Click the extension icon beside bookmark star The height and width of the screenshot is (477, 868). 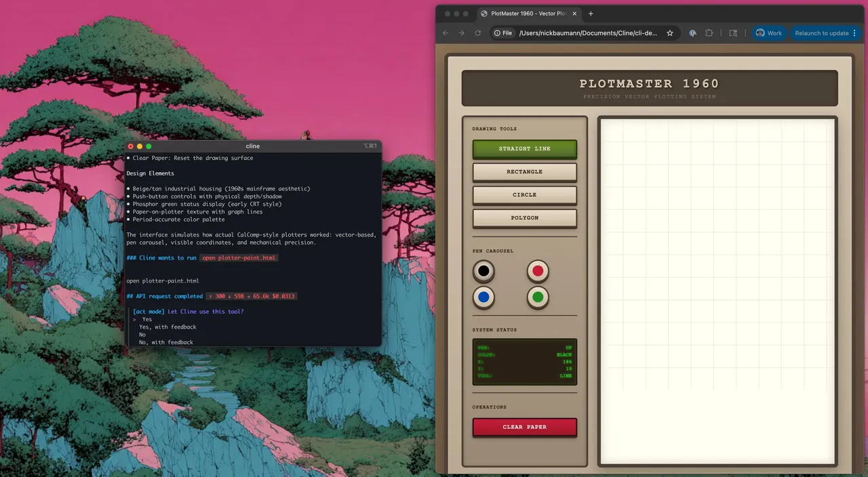(x=692, y=33)
